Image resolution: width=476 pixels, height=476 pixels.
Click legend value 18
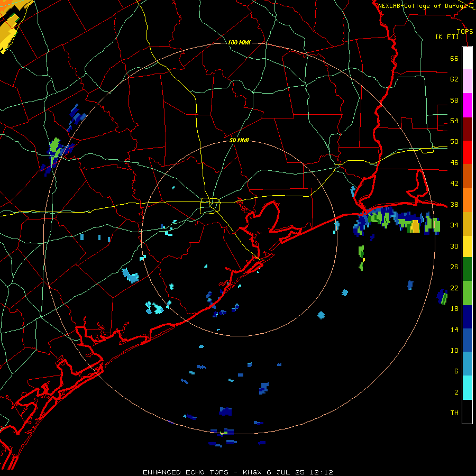454,309
